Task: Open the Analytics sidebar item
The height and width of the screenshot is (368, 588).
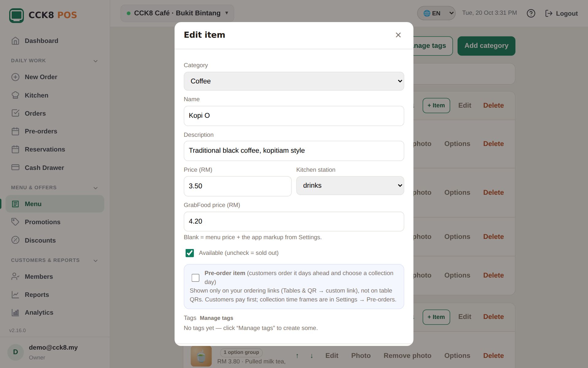Action: [55, 312]
